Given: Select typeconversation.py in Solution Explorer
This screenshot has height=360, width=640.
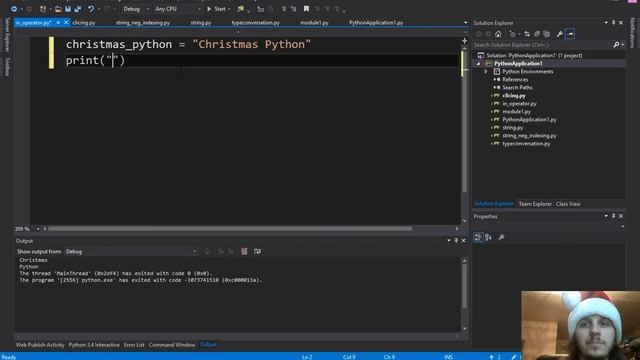Looking at the screenshot, I should click(x=526, y=144).
